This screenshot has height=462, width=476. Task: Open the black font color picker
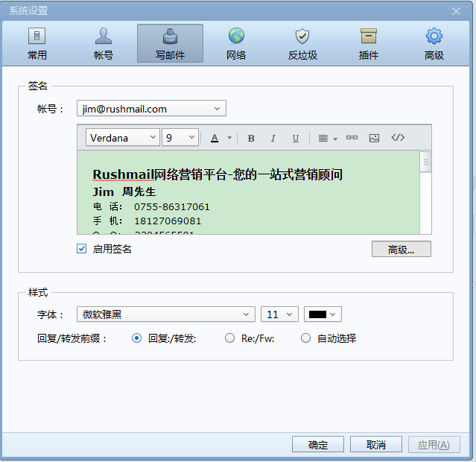click(323, 314)
